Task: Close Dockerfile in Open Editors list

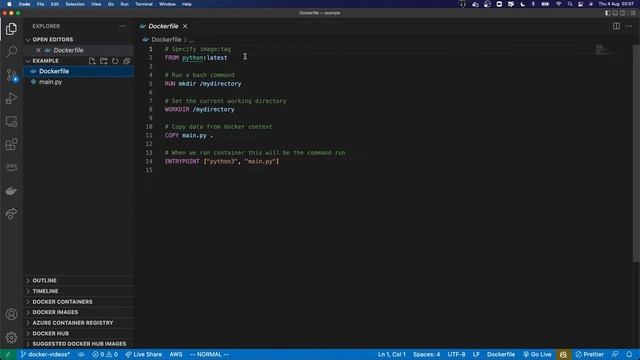Action: tap(38, 50)
